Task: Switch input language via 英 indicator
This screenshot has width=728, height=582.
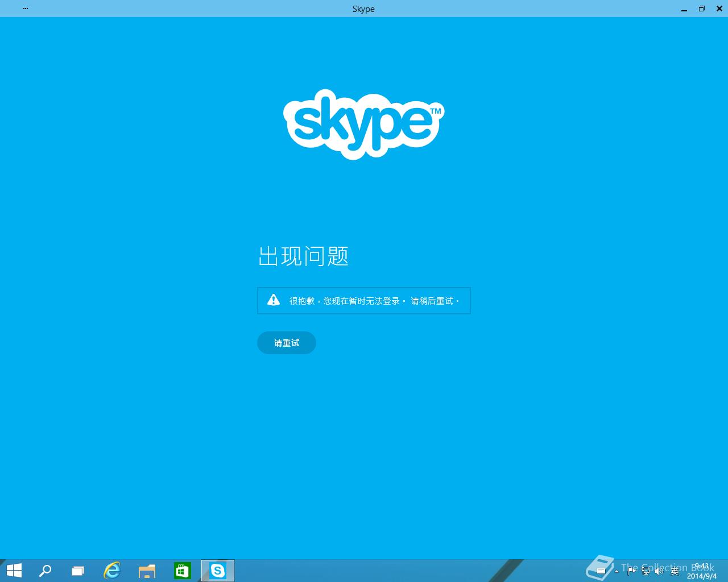Action: tap(675, 571)
